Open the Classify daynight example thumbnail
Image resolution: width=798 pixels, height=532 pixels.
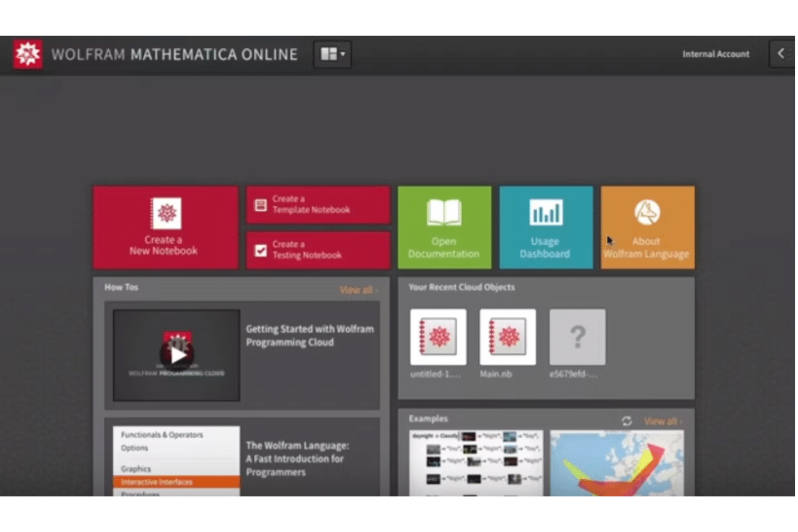point(476,462)
